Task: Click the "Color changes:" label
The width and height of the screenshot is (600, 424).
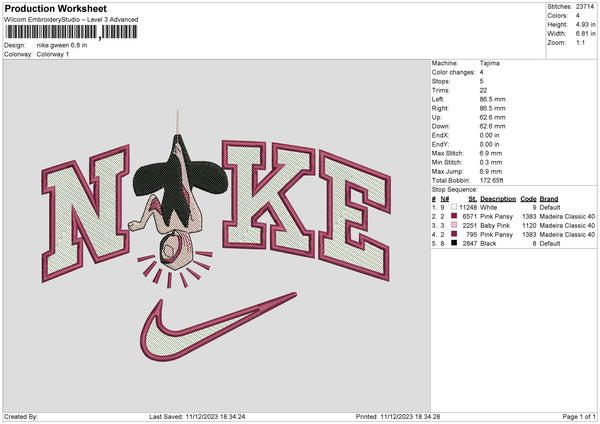Action: point(453,72)
